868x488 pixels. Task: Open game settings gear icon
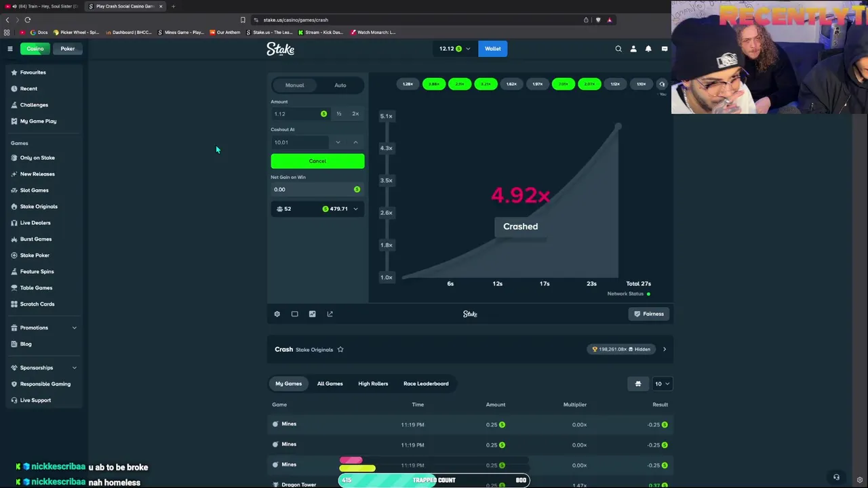click(277, 314)
